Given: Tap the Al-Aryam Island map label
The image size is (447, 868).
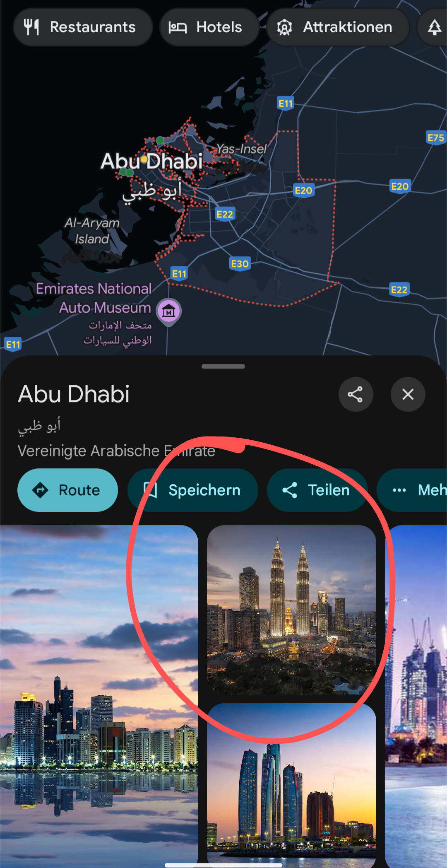Looking at the screenshot, I should (x=92, y=231).
